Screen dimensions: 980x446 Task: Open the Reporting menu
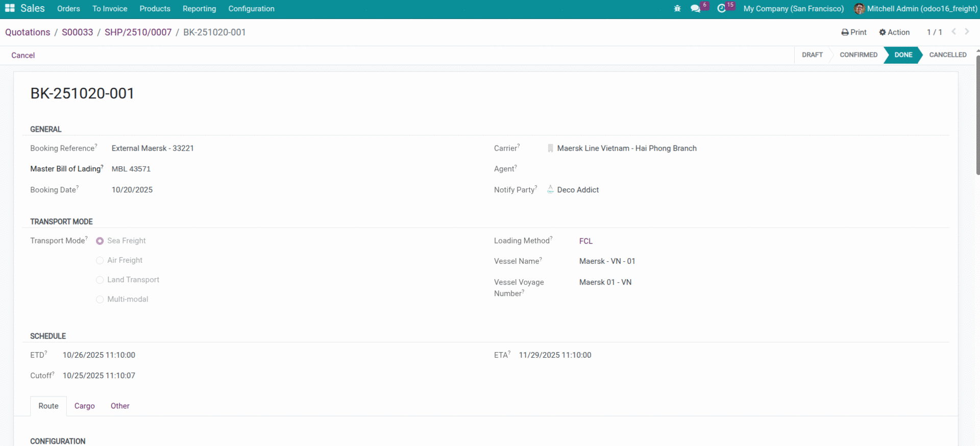(199, 9)
